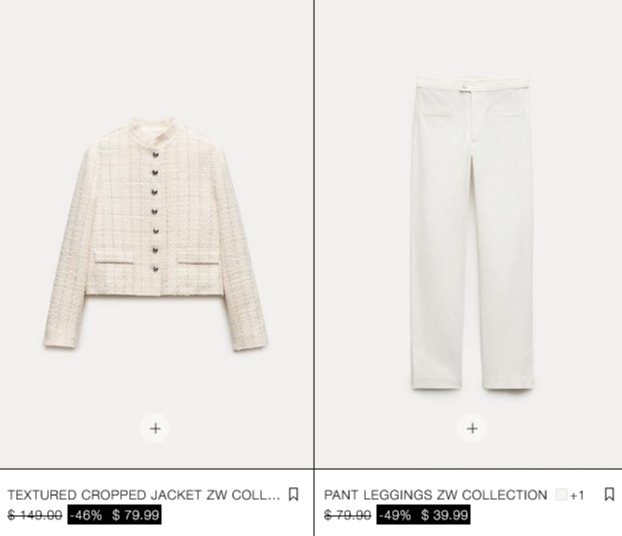
Task: Select the cream color swatch for pants
Action: [561, 495]
